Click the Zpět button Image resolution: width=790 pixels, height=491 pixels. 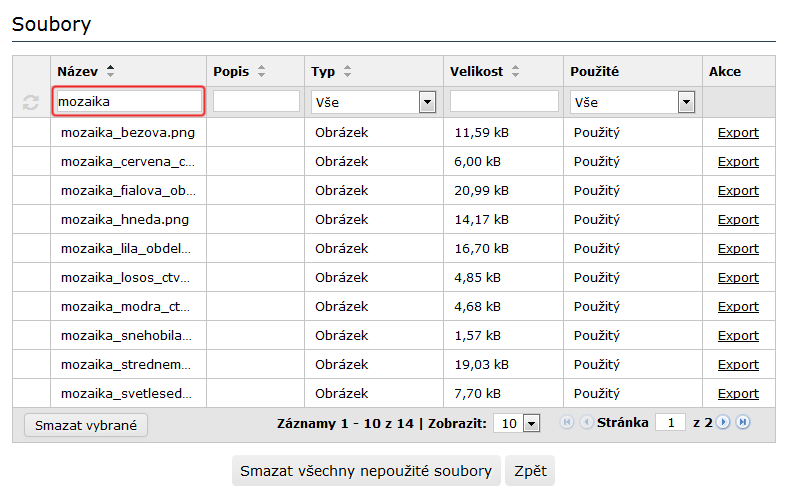(x=529, y=471)
